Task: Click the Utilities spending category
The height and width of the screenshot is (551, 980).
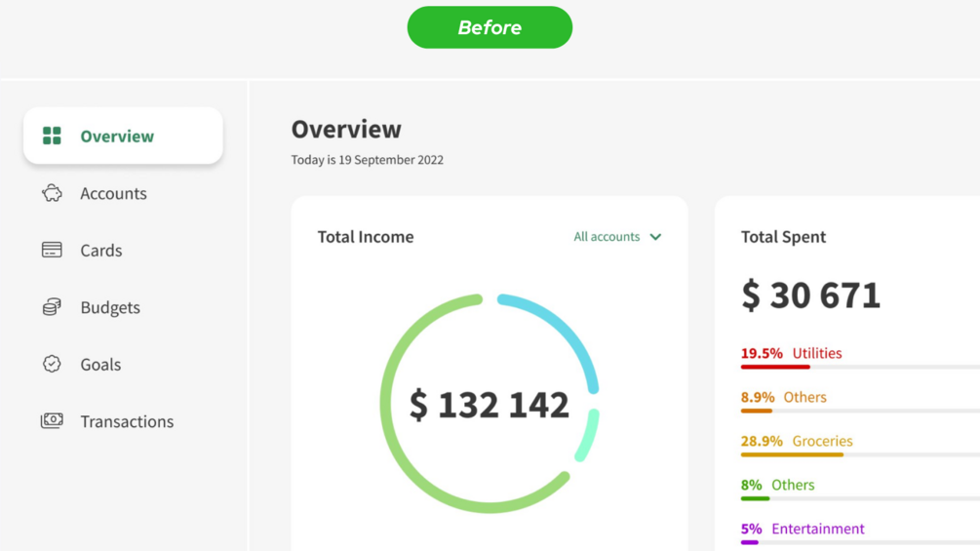Action: click(x=816, y=353)
